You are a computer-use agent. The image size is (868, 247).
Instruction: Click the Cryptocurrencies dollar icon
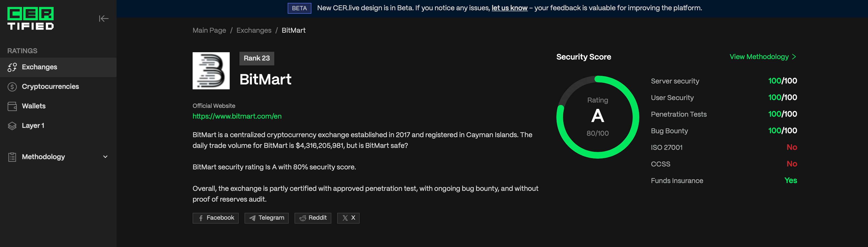[x=12, y=87]
